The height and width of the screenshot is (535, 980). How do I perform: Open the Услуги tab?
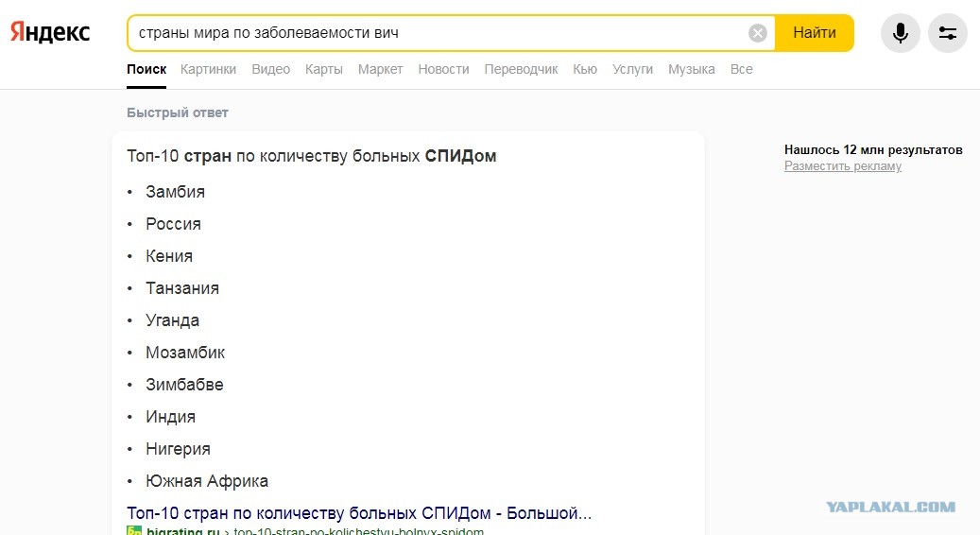(632, 69)
